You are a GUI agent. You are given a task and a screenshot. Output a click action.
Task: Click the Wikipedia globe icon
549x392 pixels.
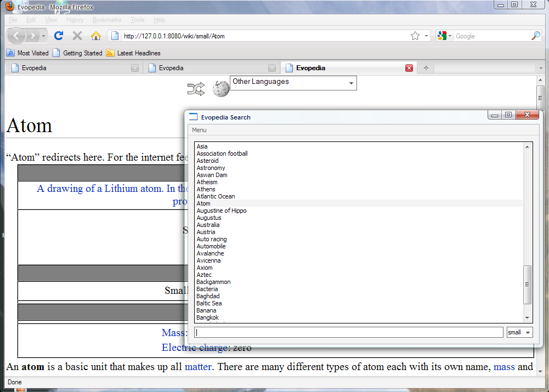tap(221, 88)
